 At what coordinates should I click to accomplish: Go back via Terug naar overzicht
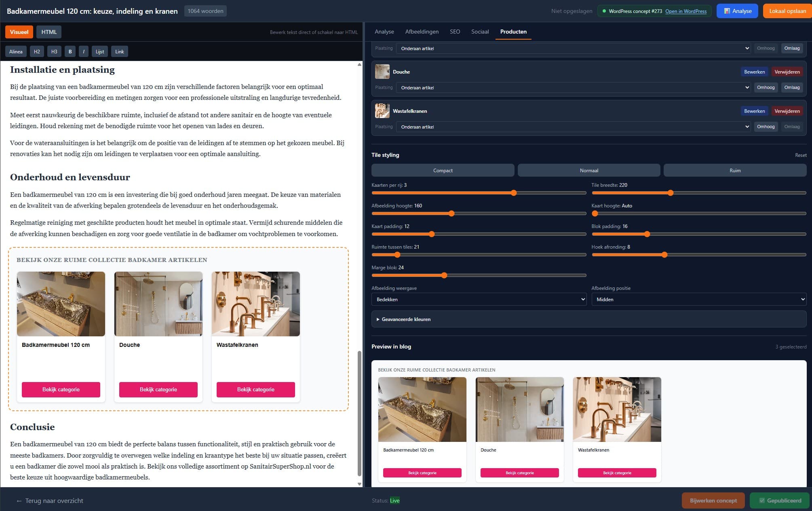click(50, 500)
